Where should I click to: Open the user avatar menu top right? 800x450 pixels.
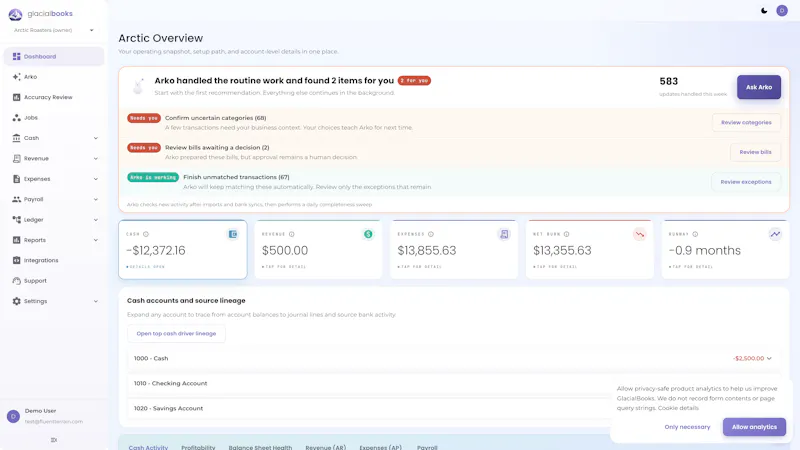(x=782, y=11)
